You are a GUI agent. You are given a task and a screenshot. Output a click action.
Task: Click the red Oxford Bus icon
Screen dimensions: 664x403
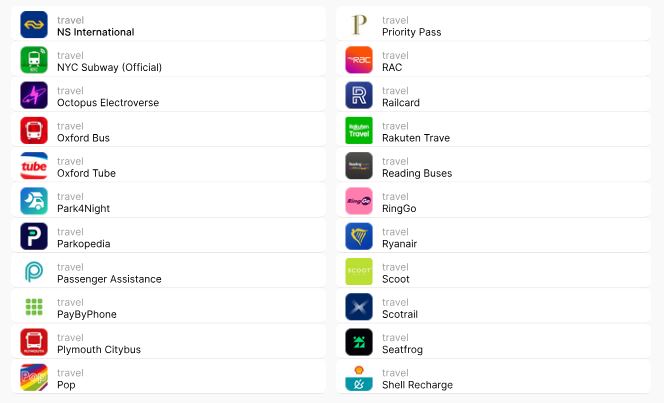pyautogui.click(x=34, y=131)
